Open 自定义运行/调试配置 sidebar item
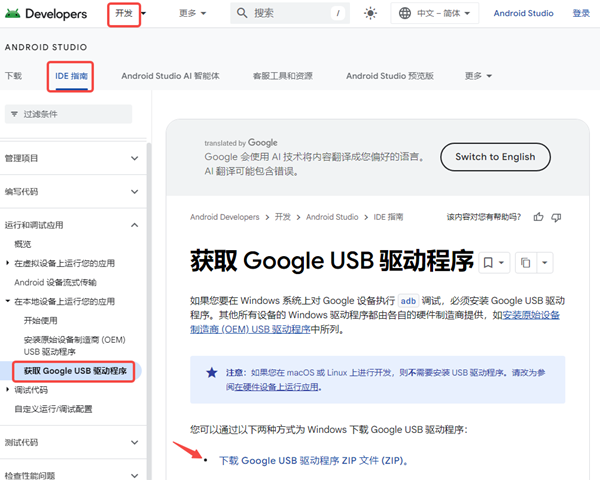The image size is (600, 480). pyautogui.click(x=53, y=409)
